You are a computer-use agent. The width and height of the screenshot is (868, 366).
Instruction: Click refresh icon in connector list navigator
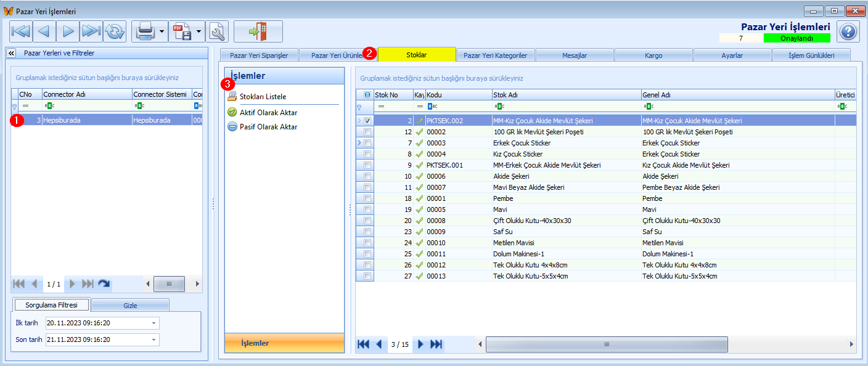104,284
